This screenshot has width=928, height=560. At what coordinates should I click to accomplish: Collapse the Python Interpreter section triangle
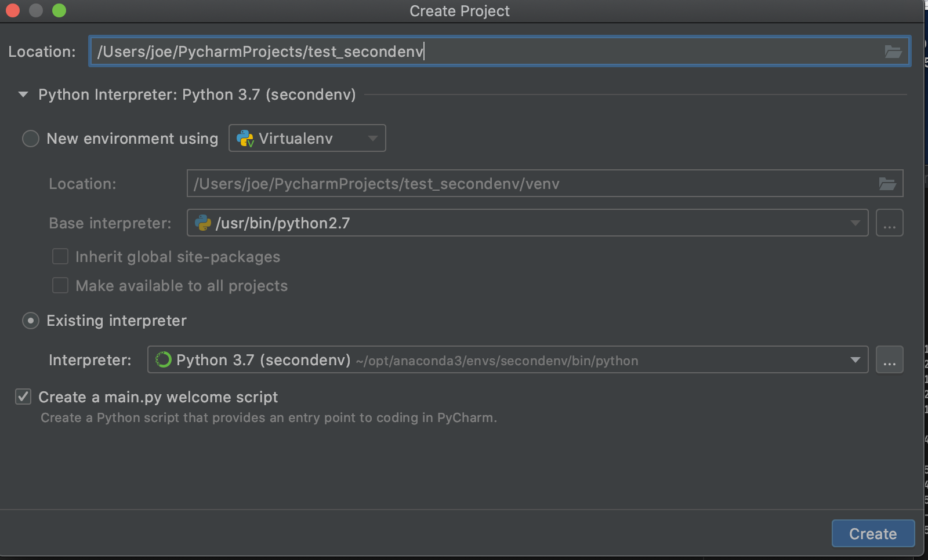pos(23,94)
